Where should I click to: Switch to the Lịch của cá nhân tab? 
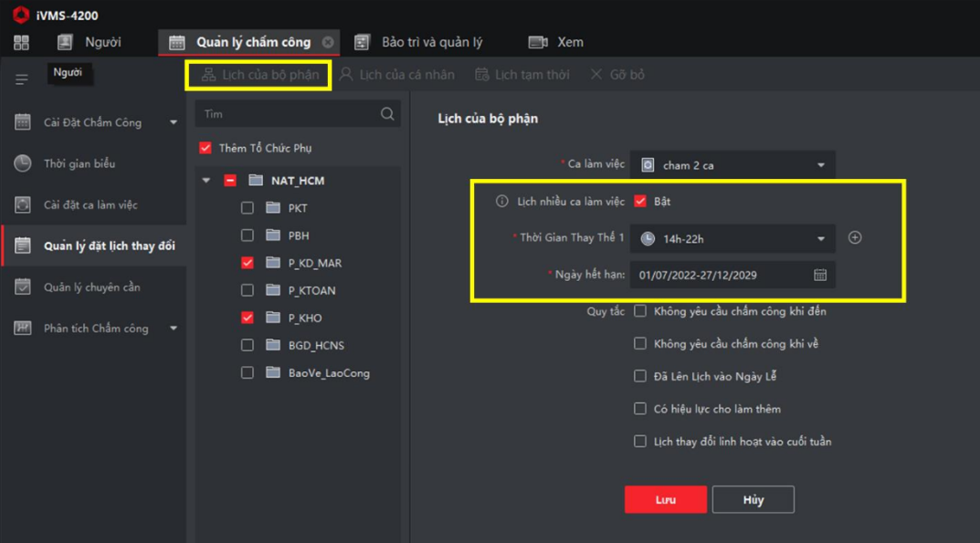point(397,75)
